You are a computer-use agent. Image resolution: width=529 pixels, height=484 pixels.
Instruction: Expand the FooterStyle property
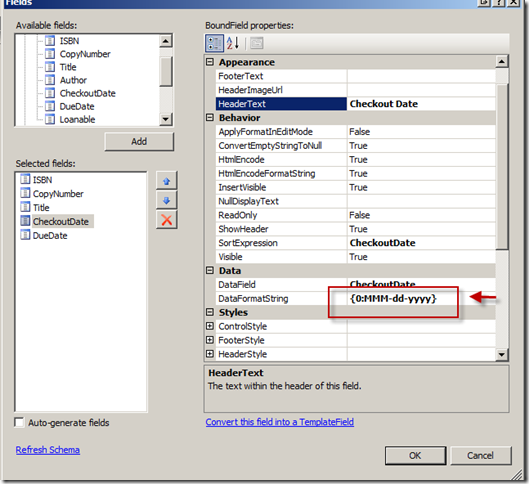(210, 340)
